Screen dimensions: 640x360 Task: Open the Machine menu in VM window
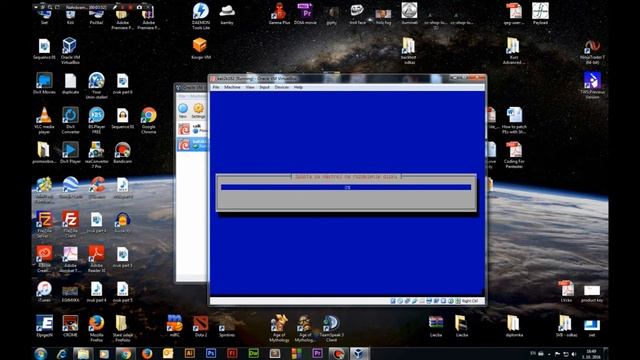[232, 87]
